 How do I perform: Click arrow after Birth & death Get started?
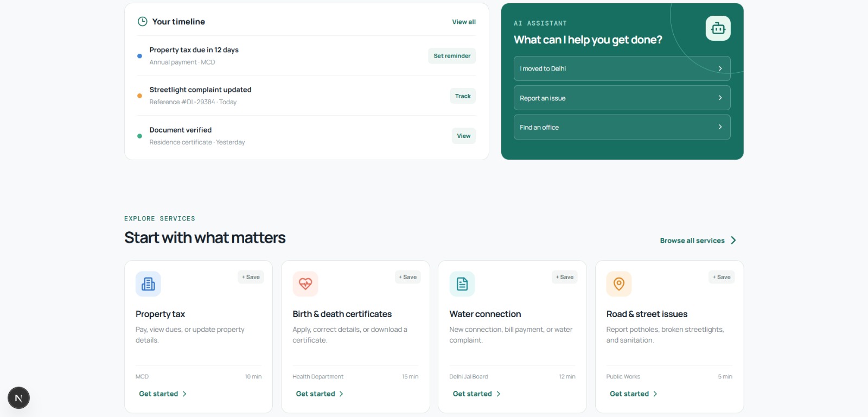pos(341,394)
